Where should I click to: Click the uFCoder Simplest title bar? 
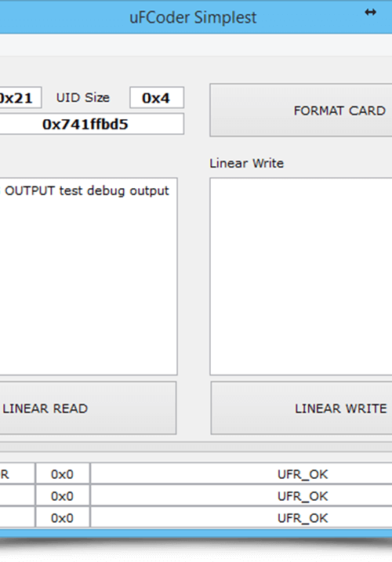pyautogui.click(x=193, y=17)
